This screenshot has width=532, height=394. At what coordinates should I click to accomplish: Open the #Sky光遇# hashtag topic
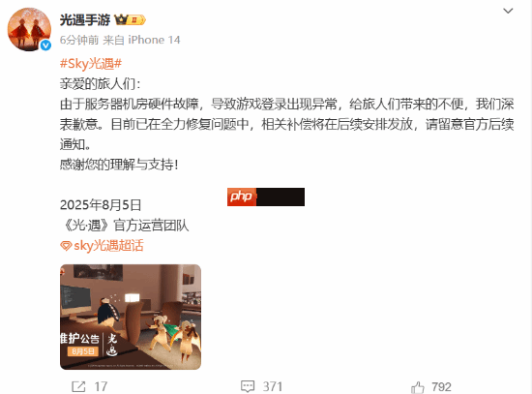click(91, 64)
